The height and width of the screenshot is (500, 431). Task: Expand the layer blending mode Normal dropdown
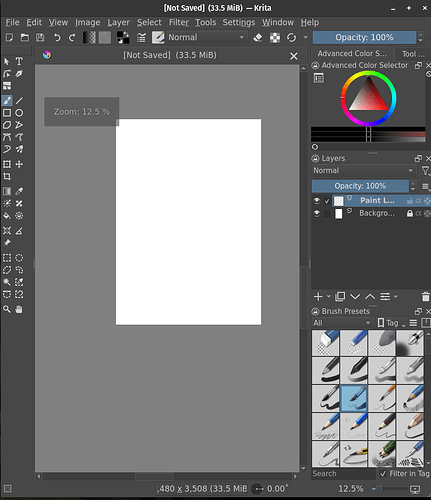point(363,171)
